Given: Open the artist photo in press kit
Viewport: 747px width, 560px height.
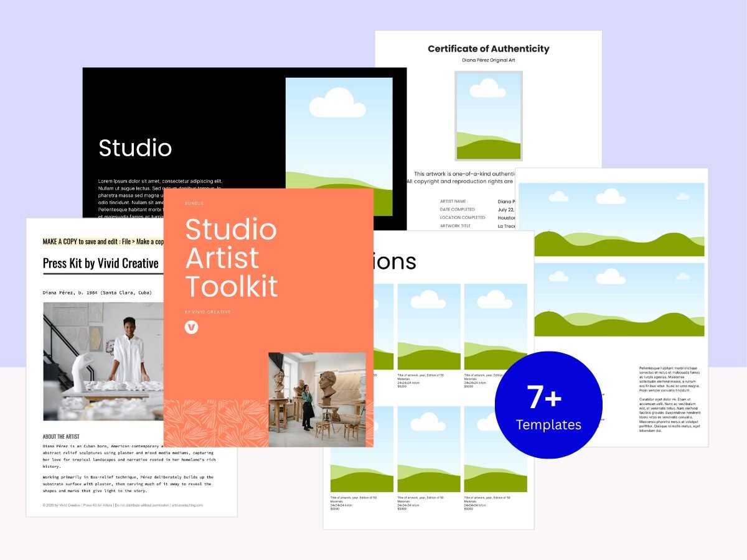Looking at the screenshot, I should [x=103, y=362].
